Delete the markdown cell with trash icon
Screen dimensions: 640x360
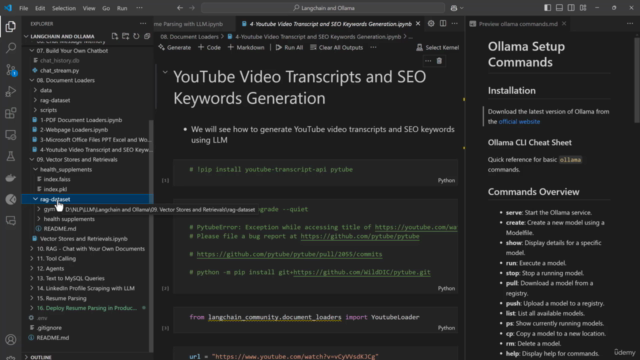pos(439,61)
